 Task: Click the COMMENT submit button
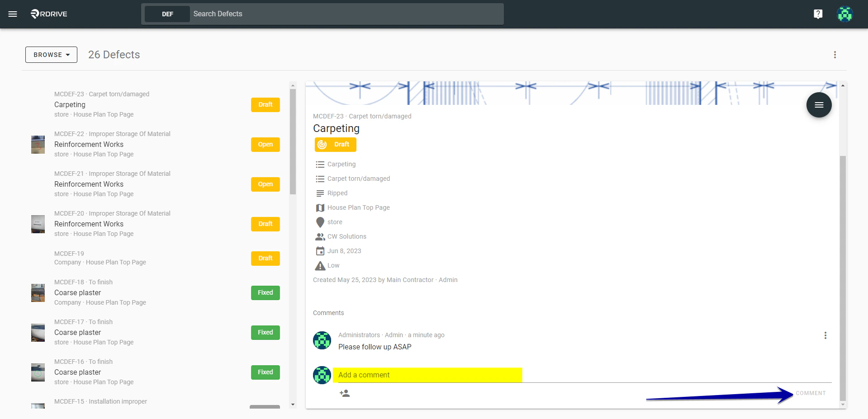click(x=811, y=393)
